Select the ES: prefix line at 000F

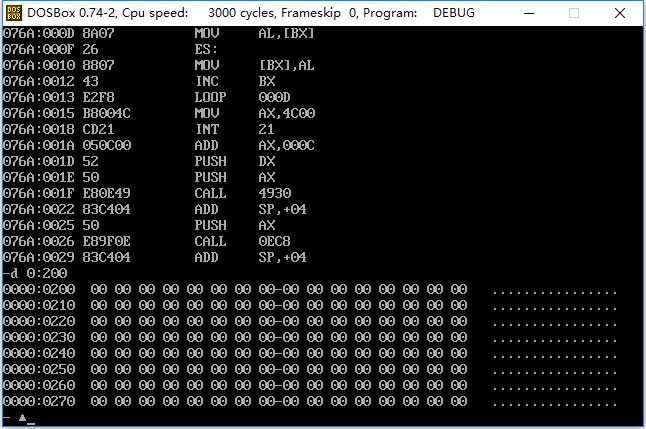point(110,49)
